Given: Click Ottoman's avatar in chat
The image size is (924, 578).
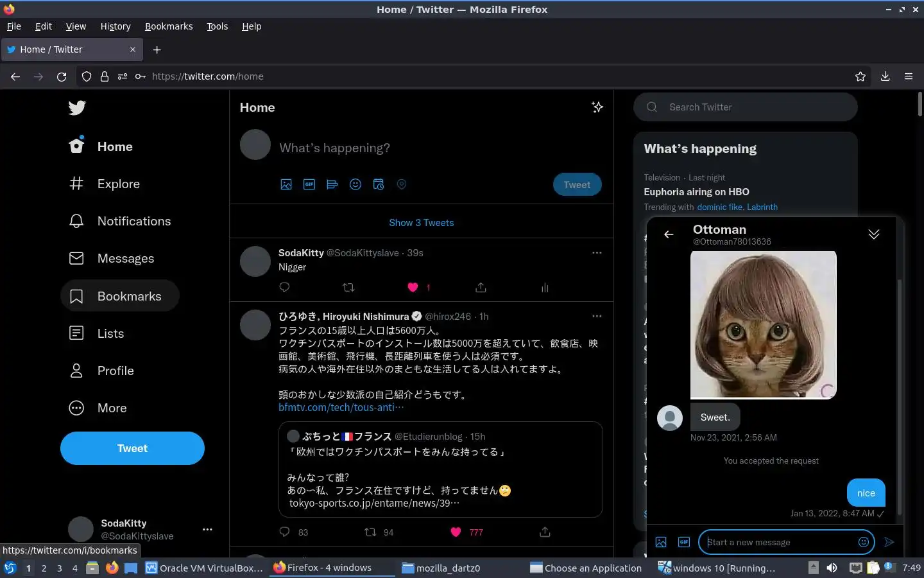Looking at the screenshot, I should 670,418.
